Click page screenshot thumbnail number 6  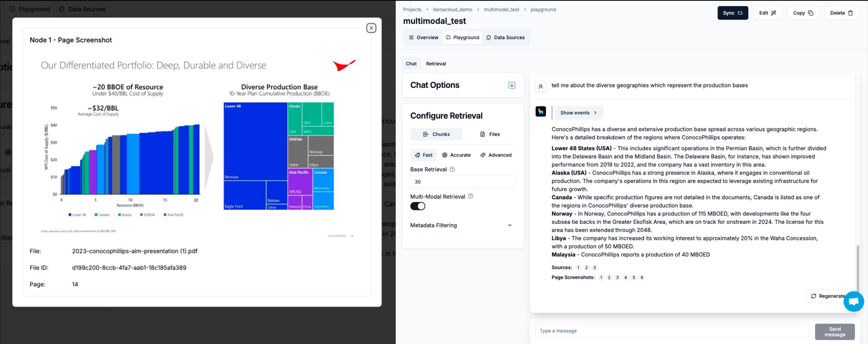642,278
